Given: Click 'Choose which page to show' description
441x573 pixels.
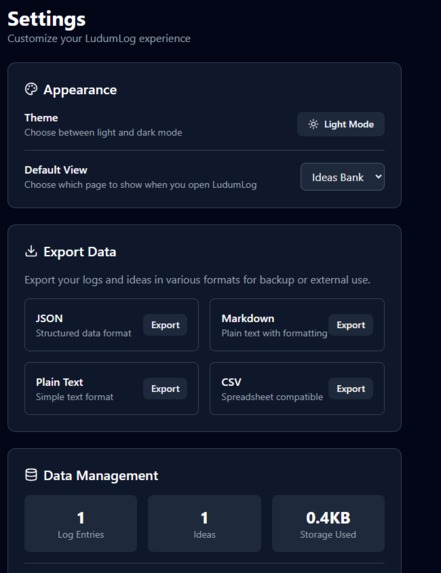Looking at the screenshot, I should pyautogui.click(x=140, y=185).
